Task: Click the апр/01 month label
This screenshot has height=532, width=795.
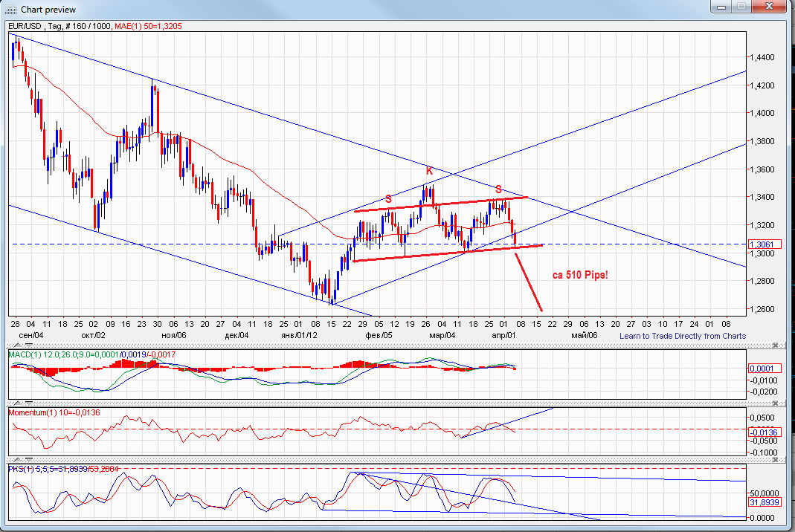Action: coord(503,335)
